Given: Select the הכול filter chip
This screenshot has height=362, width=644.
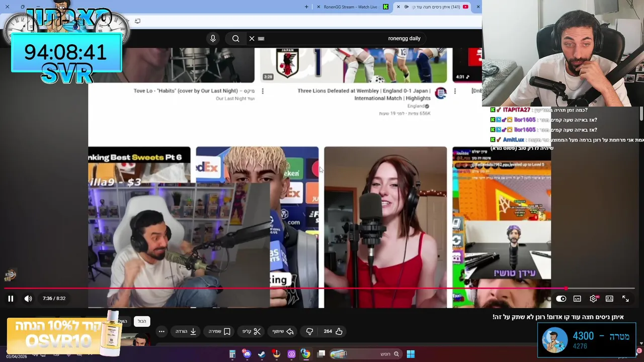Looking at the screenshot, I should point(142,321).
